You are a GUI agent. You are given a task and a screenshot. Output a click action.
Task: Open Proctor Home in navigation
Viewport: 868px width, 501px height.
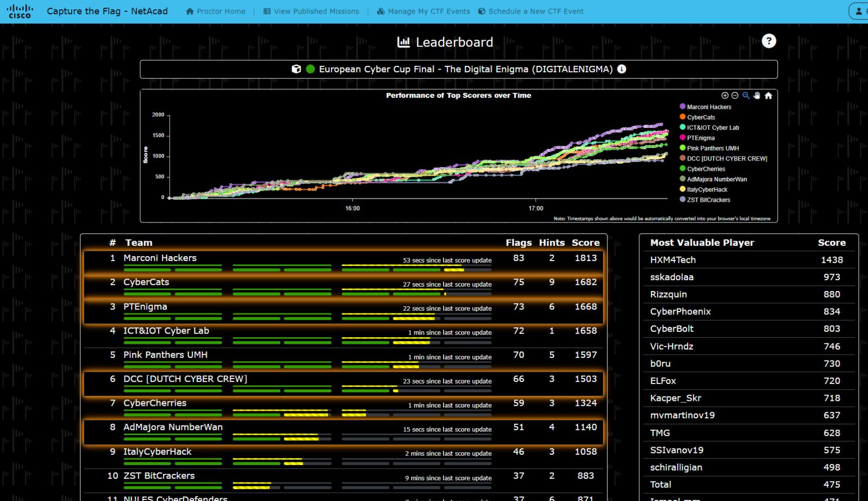[216, 11]
